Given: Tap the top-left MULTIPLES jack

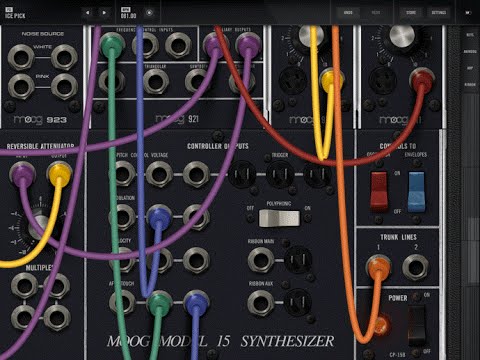Looking at the screenshot, I should click(x=24, y=286).
